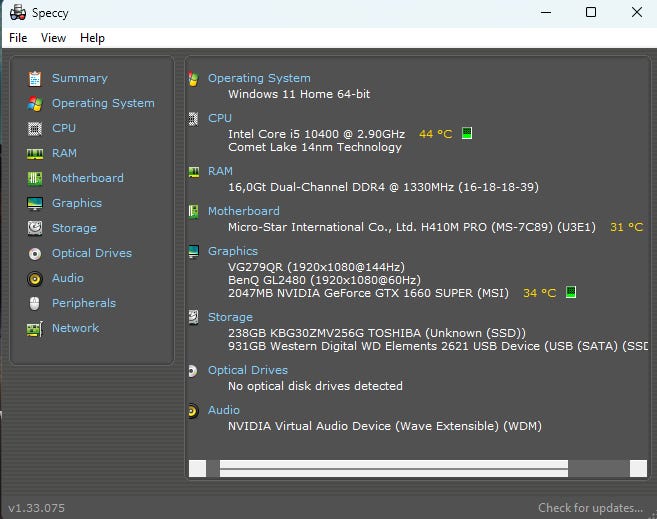Viewport: 657px width, 519px height.
Task: Click the Summary clipboard icon in sidebar
Action: (x=35, y=78)
